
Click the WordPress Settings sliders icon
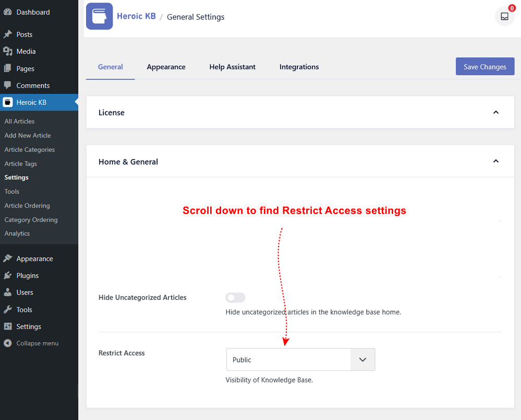pyautogui.click(x=8, y=326)
